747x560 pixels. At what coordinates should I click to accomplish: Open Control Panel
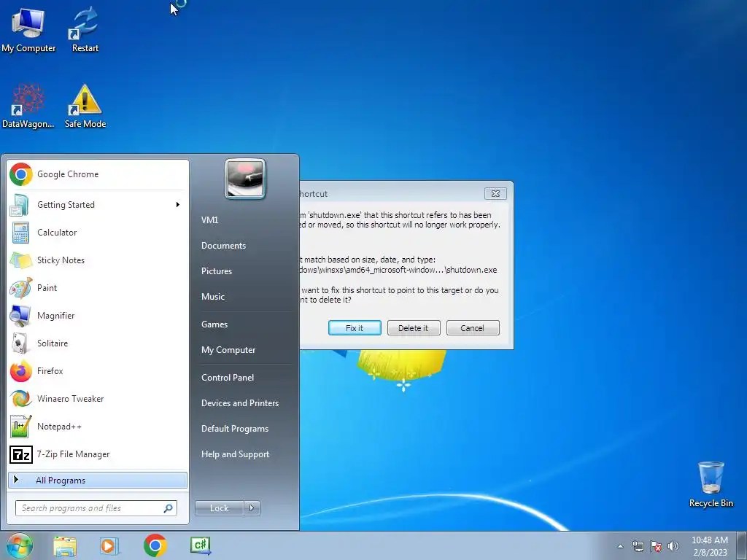point(228,378)
